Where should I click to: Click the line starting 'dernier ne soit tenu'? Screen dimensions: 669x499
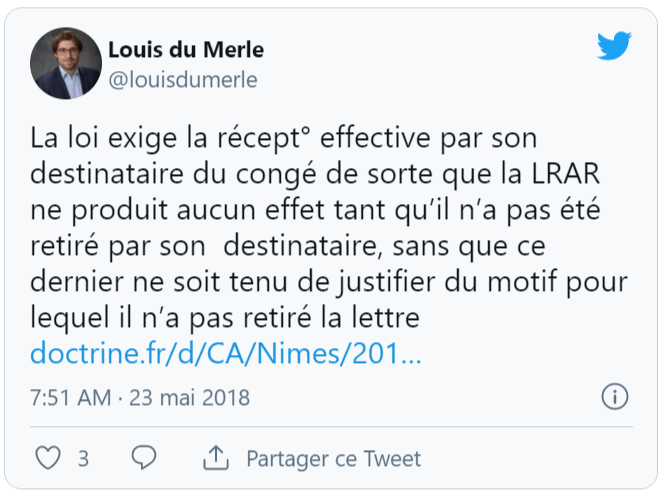click(329, 282)
